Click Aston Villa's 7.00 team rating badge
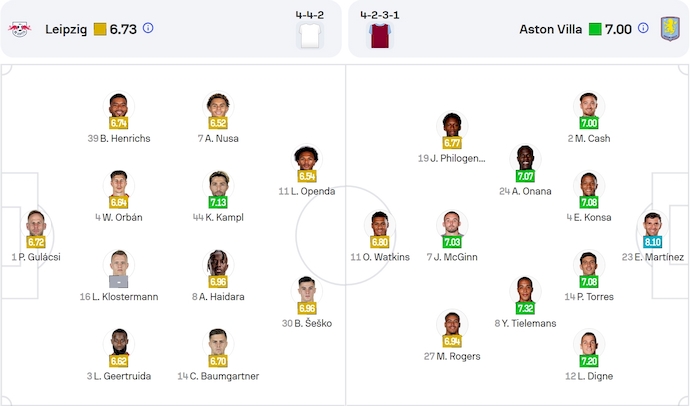Screen dimensions: 690x406 (610, 29)
